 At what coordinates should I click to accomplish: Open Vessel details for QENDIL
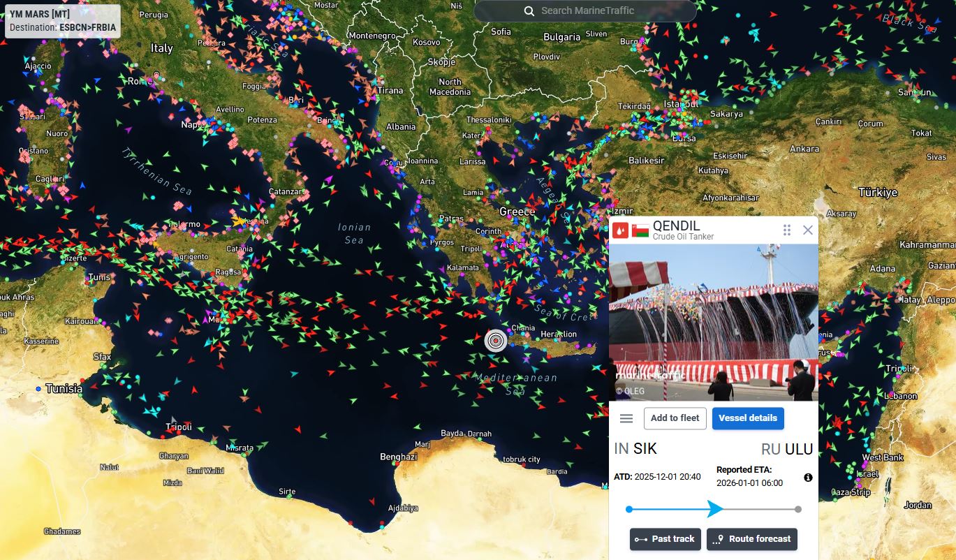click(747, 418)
